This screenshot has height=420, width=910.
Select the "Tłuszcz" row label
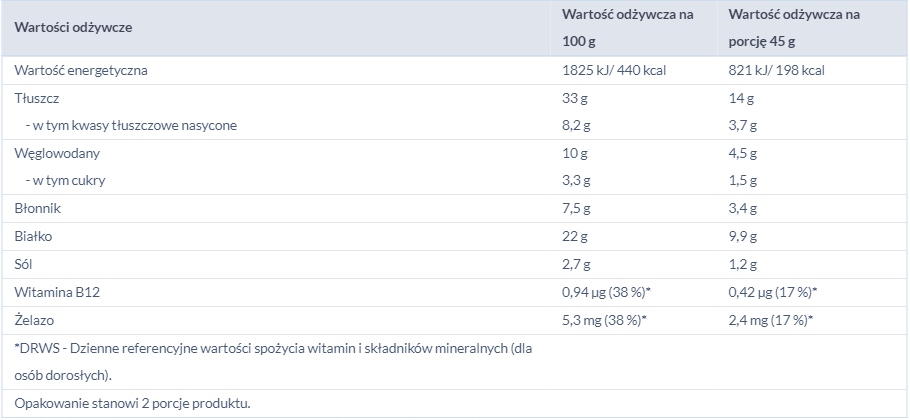coord(39,99)
